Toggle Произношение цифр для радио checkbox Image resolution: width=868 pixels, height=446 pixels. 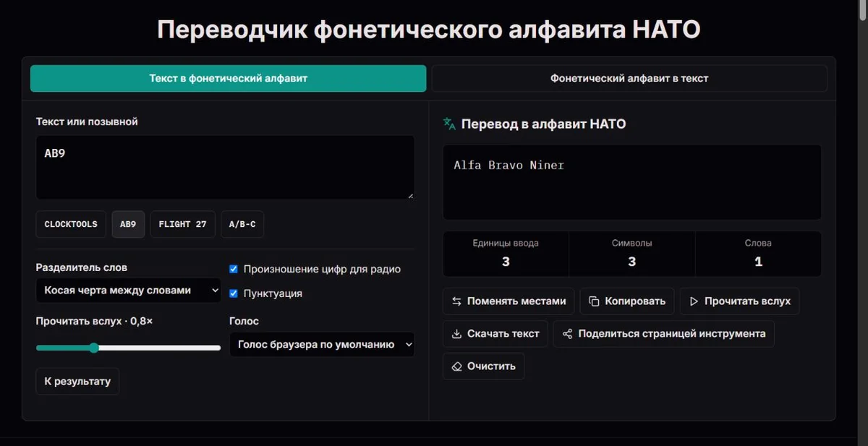point(234,269)
